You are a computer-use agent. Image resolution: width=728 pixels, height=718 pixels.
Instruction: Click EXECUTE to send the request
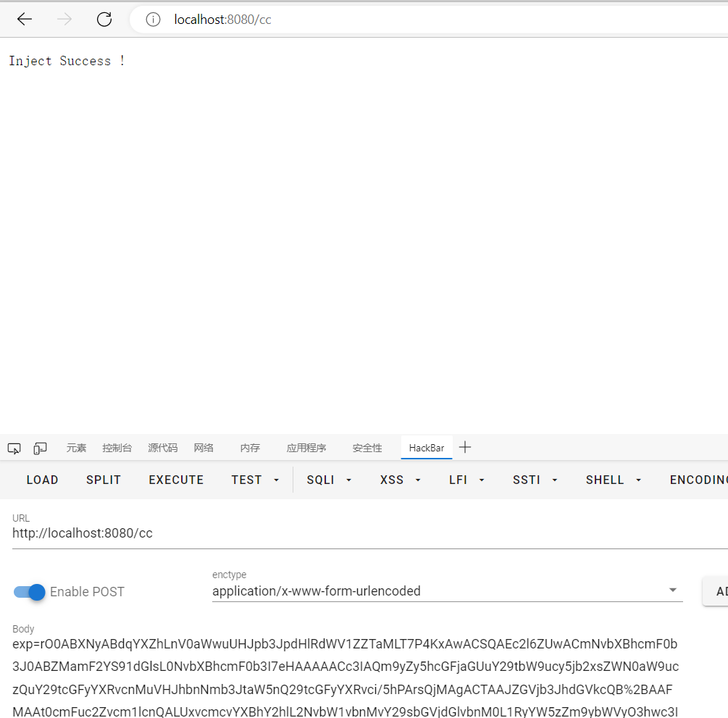click(x=176, y=480)
